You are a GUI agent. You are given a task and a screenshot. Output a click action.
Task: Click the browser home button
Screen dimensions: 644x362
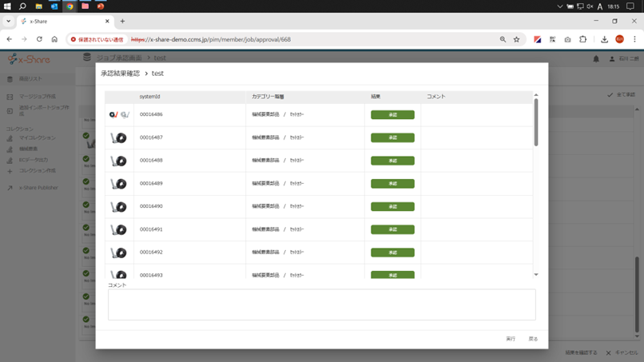(x=54, y=39)
